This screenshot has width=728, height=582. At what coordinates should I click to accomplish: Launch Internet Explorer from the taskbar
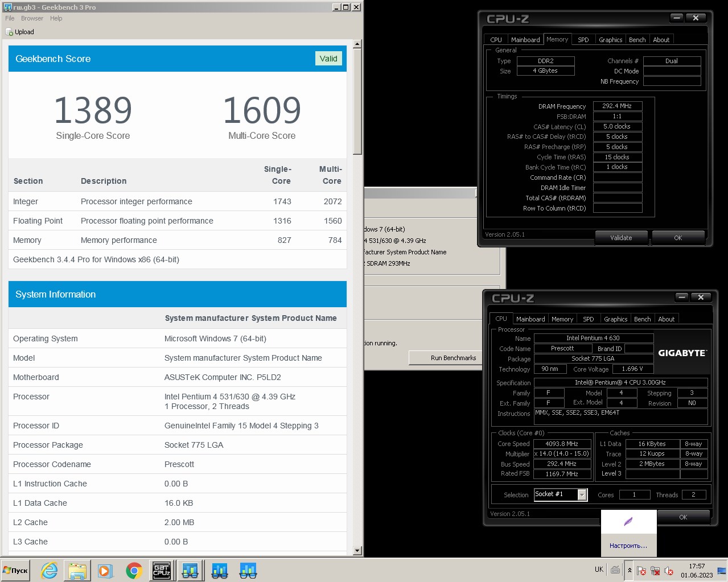click(x=50, y=570)
